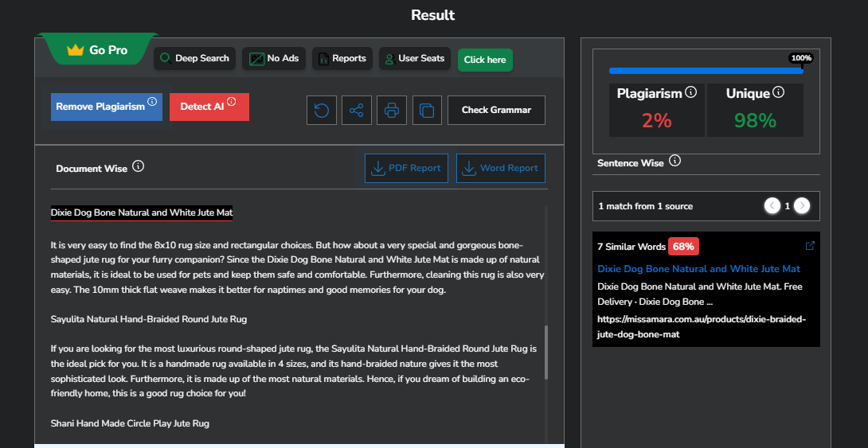
Task: Click the Detect AI button
Action: 209,107
